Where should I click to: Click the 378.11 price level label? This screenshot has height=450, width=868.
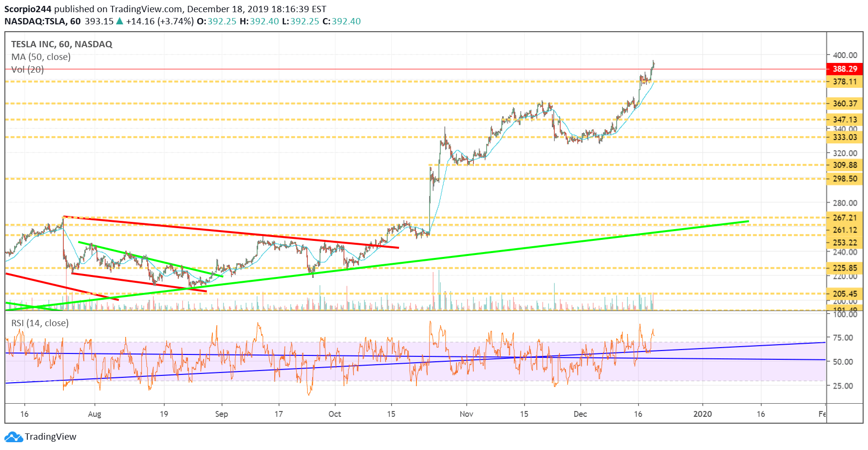pos(845,81)
